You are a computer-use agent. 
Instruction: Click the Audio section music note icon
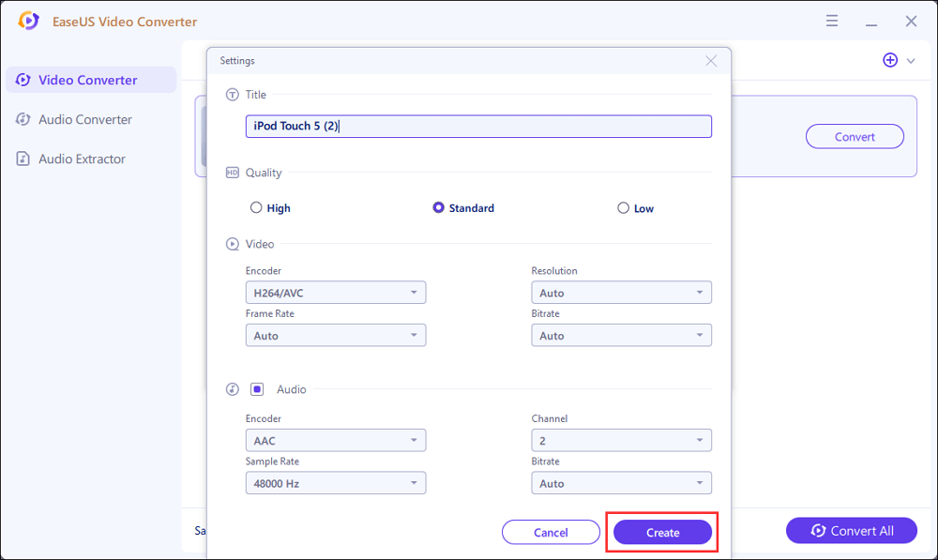coord(233,389)
